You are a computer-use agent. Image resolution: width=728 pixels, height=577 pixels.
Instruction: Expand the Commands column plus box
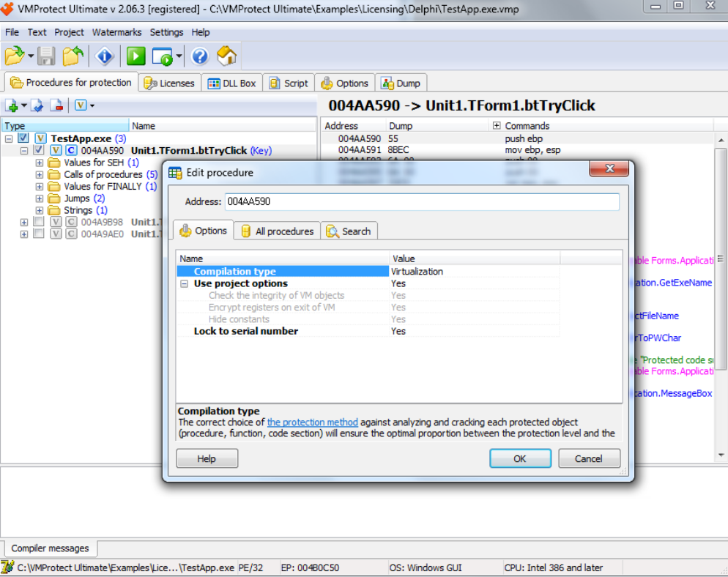[x=497, y=125]
